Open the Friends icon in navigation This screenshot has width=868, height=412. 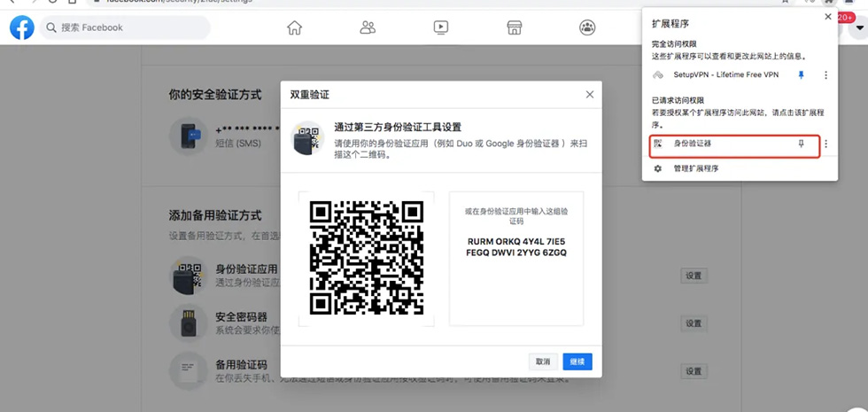[368, 27]
